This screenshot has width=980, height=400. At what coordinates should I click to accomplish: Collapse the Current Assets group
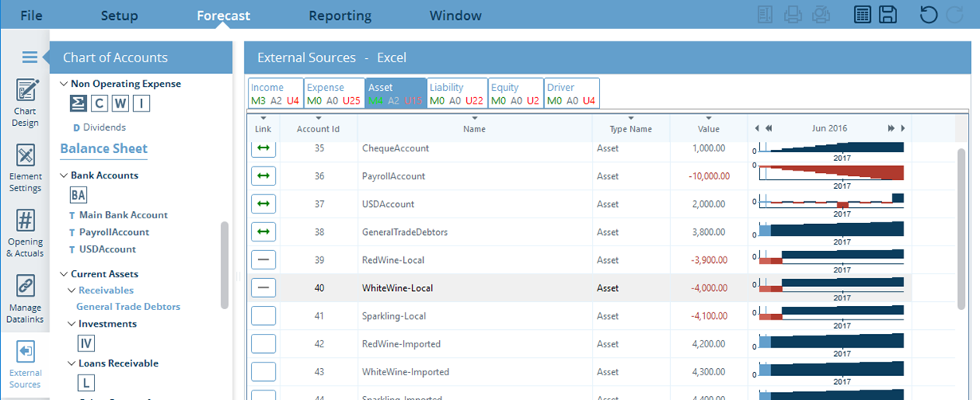coord(64,274)
